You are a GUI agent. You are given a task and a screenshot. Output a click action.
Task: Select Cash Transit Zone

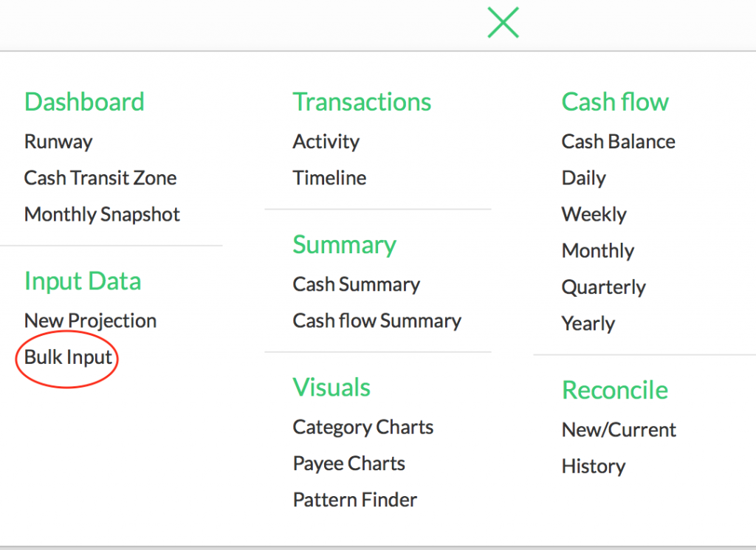[x=100, y=178]
